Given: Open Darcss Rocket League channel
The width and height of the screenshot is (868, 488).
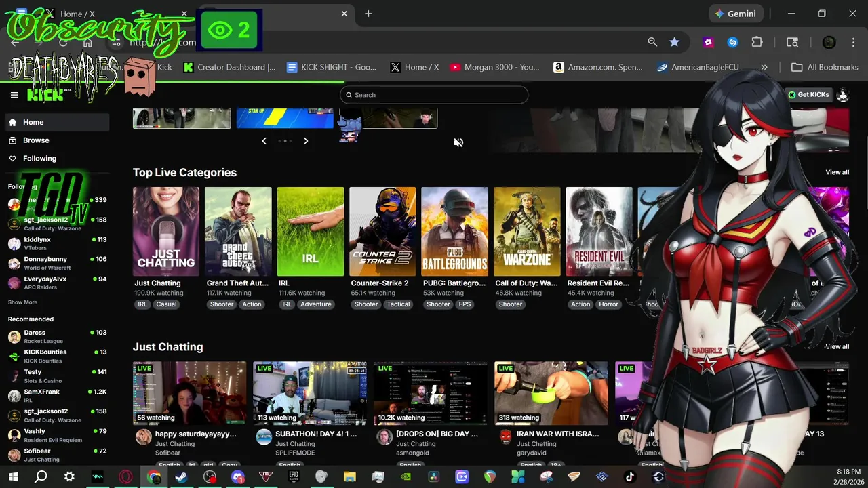Looking at the screenshot, I should click(x=57, y=336).
